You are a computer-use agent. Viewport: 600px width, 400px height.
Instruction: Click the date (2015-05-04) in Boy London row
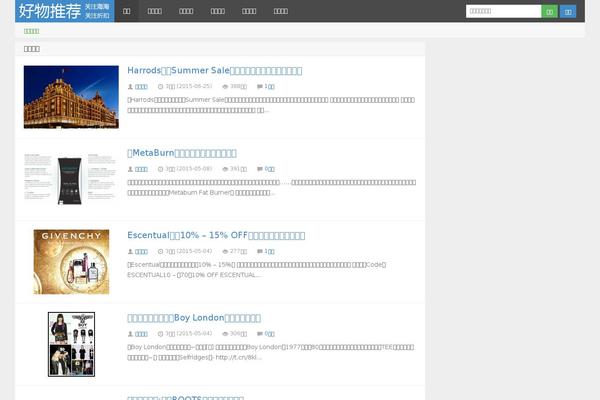(194, 334)
